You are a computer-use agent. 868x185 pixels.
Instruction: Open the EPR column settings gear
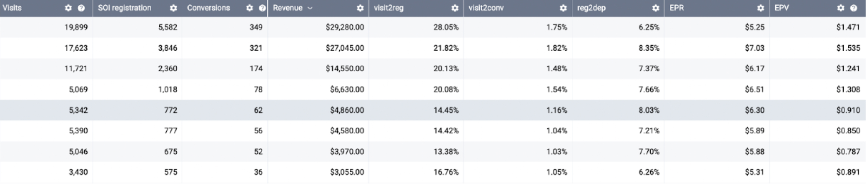(x=760, y=8)
